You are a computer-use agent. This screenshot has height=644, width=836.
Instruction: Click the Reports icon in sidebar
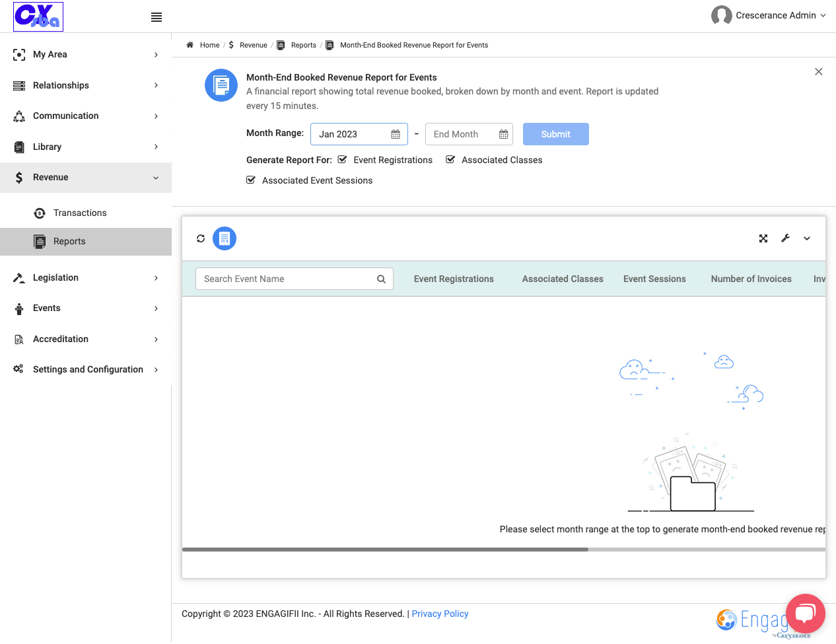[x=40, y=242]
